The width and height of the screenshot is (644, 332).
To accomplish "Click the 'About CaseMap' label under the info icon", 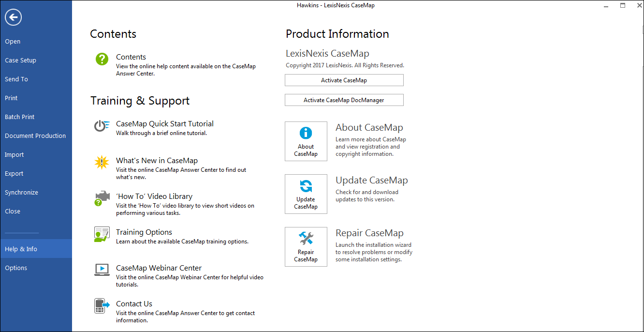I will click(x=306, y=151).
